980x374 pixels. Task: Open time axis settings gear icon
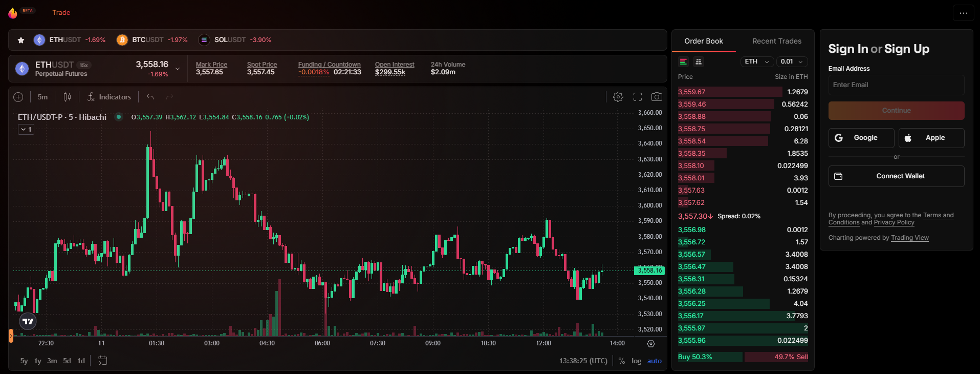pyautogui.click(x=651, y=344)
